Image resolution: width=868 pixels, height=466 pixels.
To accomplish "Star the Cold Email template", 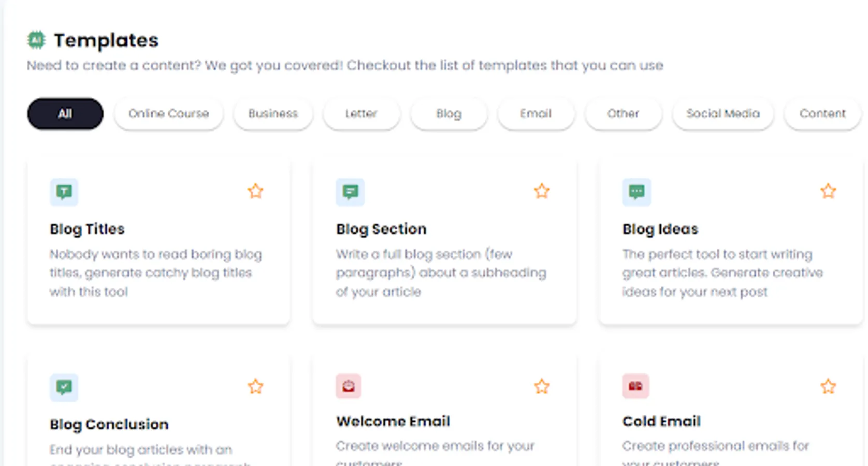I will coord(828,386).
